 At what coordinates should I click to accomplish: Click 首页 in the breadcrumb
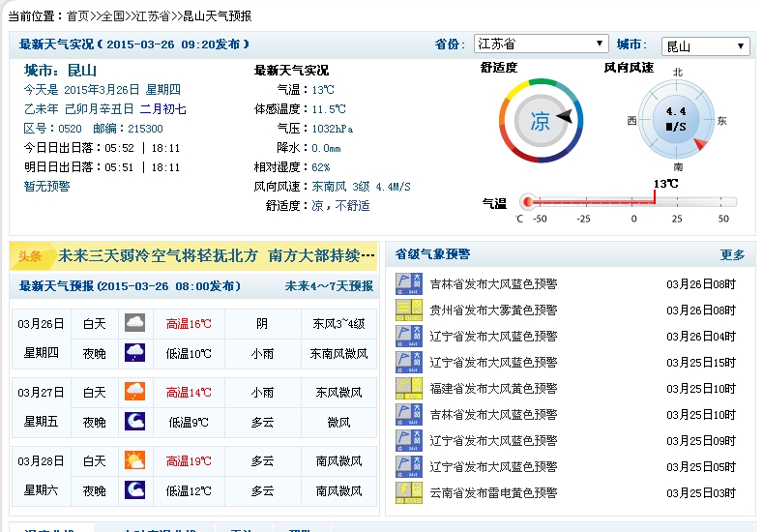point(78,16)
